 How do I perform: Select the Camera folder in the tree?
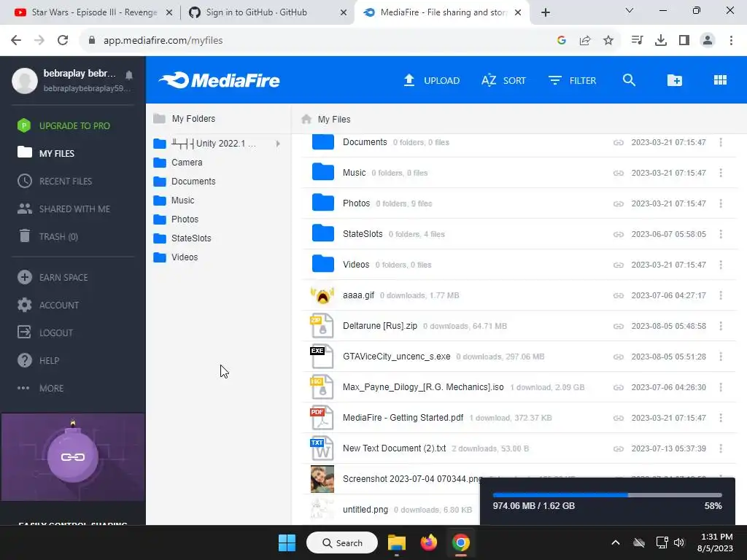click(x=178, y=163)
